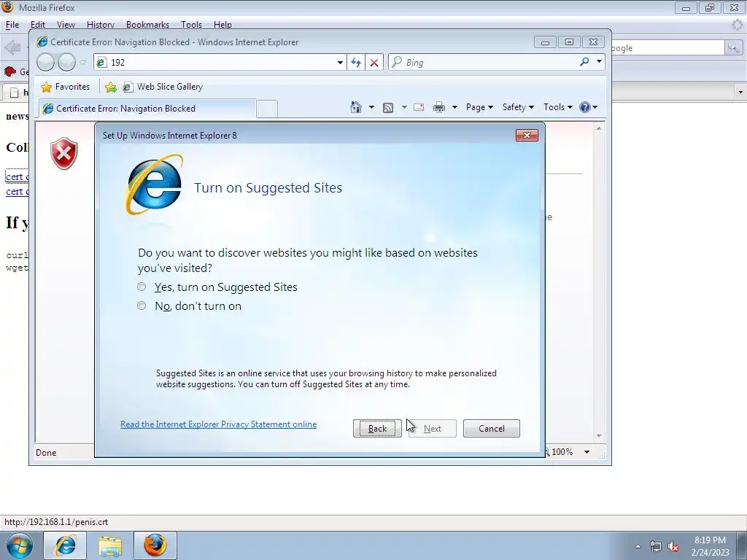The image size is (747, 560).
Task: Expand Firefox tab list dropdown arrow
Action: [740, 92]
